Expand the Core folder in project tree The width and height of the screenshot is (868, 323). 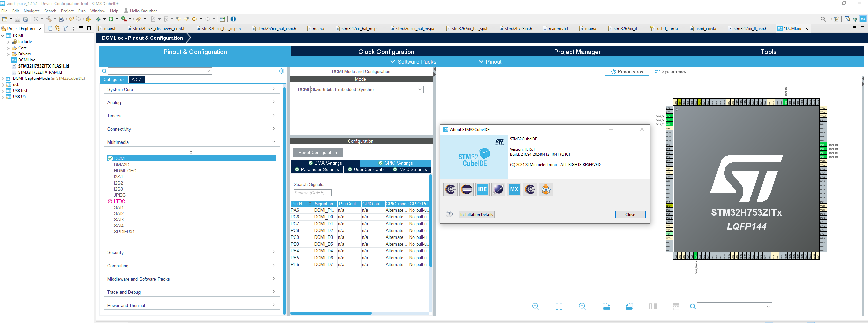pyautogui.click(x=8, y=48)
